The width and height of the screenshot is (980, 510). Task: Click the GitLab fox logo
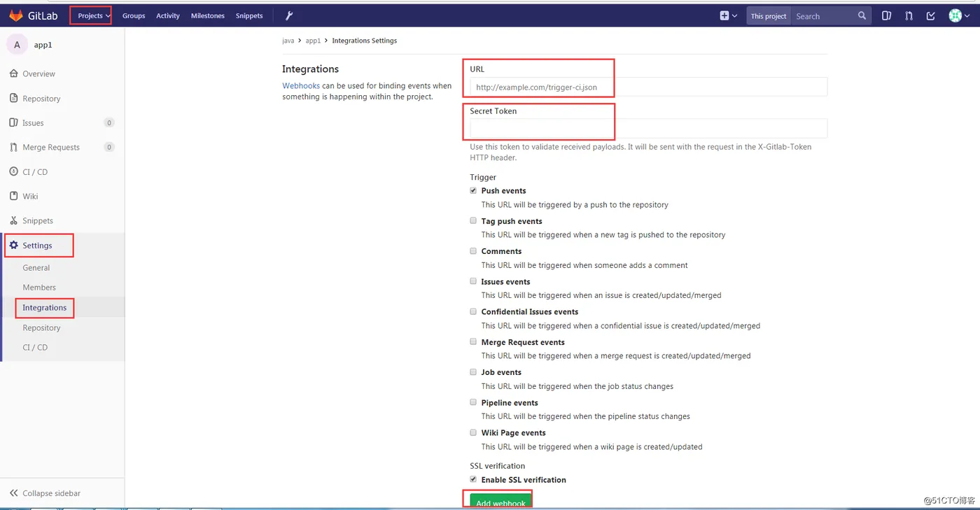pos(15,15)
